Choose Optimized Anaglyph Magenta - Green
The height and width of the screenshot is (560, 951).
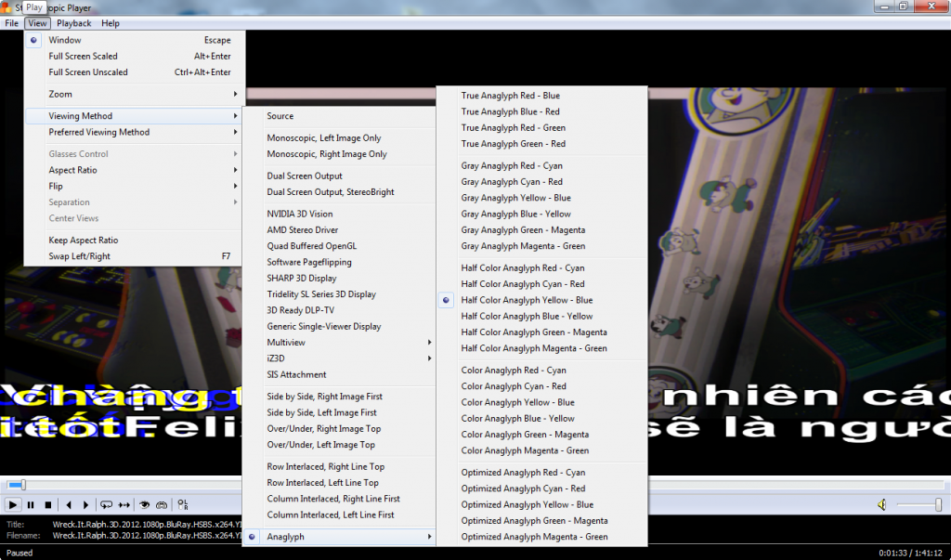(541, 537)
